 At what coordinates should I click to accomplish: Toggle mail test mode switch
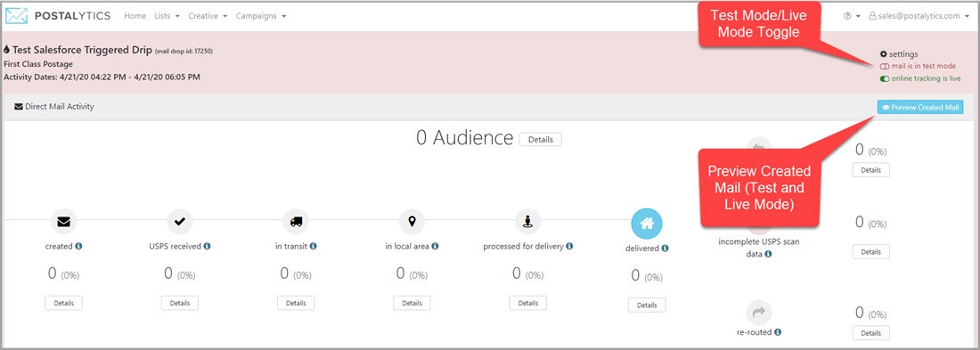pos(885,66)
